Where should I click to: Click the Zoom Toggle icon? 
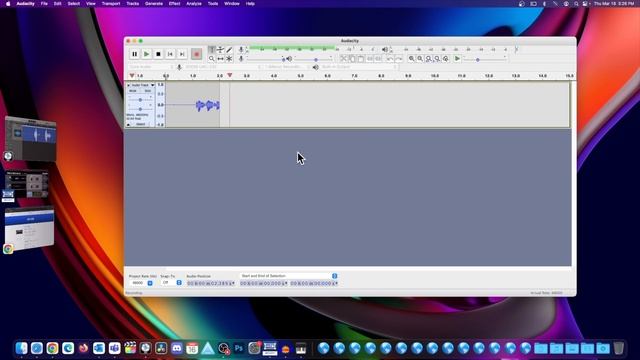446,59
